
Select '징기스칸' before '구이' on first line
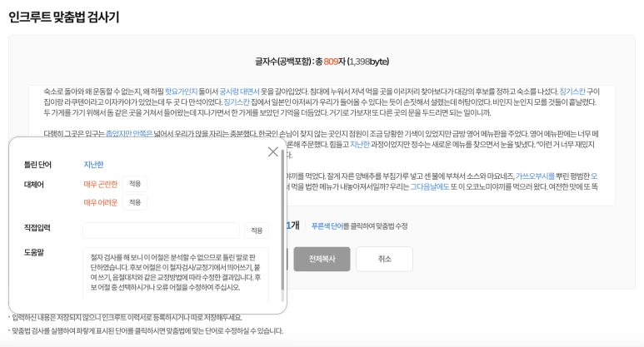tap(572, 92)
